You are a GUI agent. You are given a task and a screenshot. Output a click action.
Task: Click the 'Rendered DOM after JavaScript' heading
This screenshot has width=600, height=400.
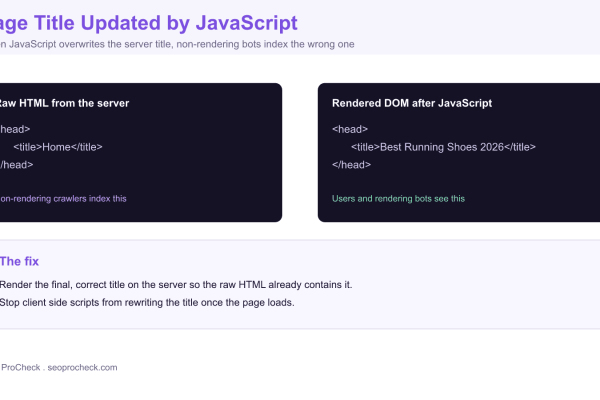(x=412, y=103)
